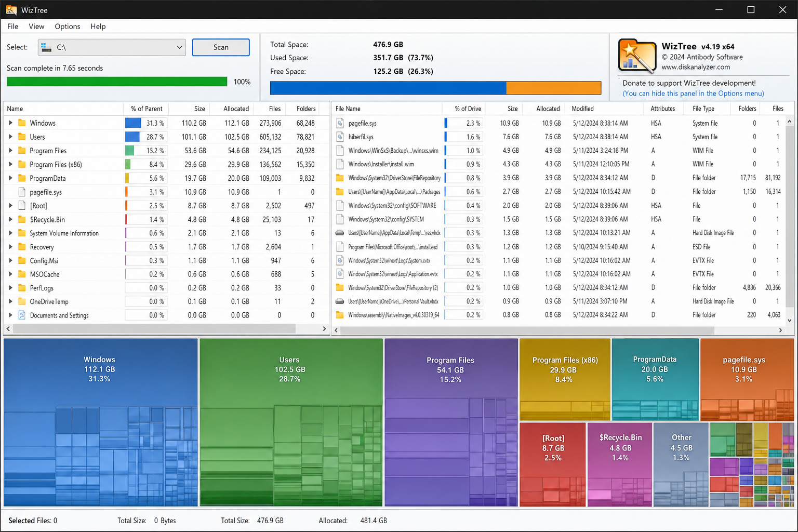Select the Other 4.5 GB treemap block

681,464
